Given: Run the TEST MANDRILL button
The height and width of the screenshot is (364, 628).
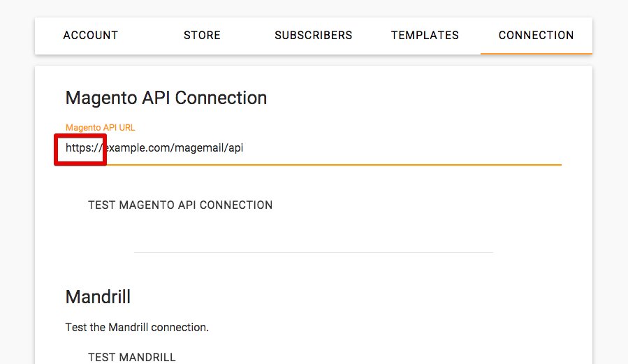Looking at the screenshot, I should 131,357.
